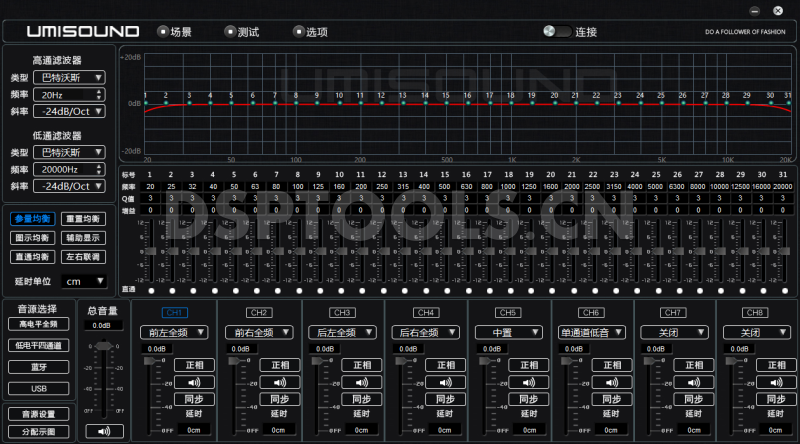Click the 总音量 master volume fader
The image size is (800, 444).
coord(104,346)
